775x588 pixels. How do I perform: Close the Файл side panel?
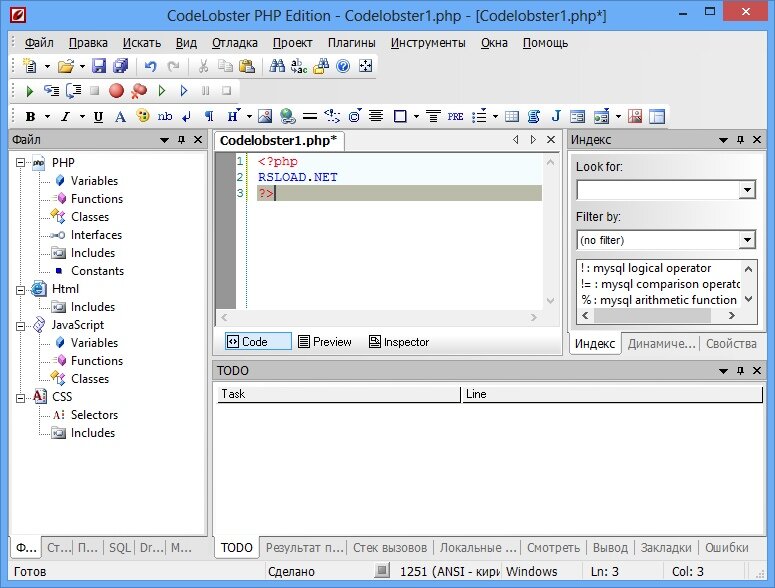point(198,140)
